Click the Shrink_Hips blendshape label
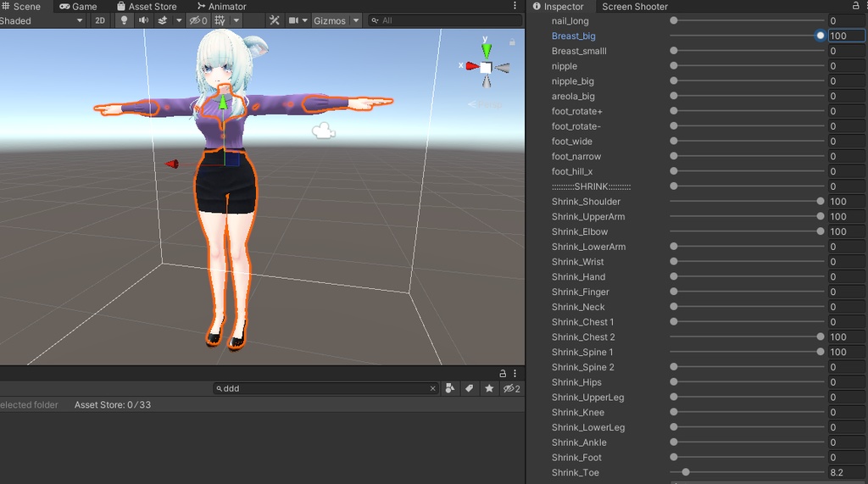Screen dimensions: 868x484 point(576,382)
